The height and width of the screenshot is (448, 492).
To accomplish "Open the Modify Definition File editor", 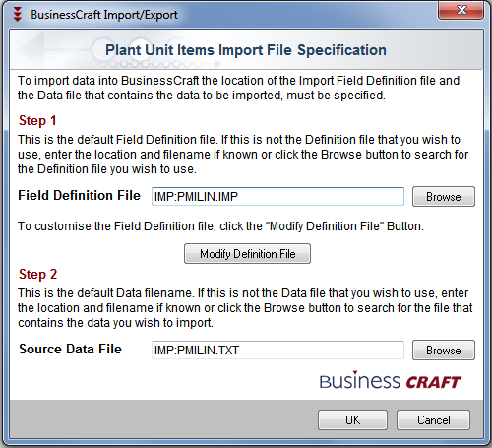I will 247,254.
